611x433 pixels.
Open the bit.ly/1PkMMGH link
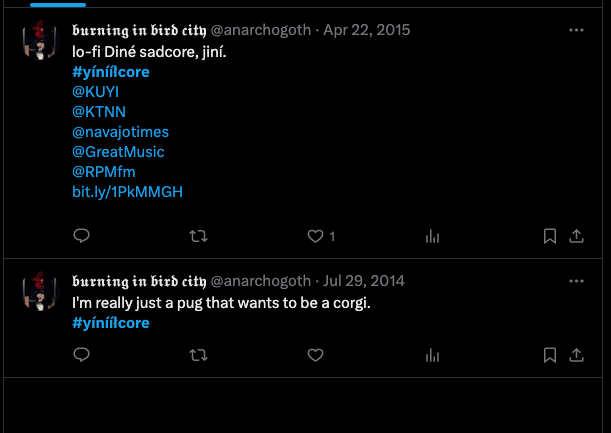coord(113,191)
